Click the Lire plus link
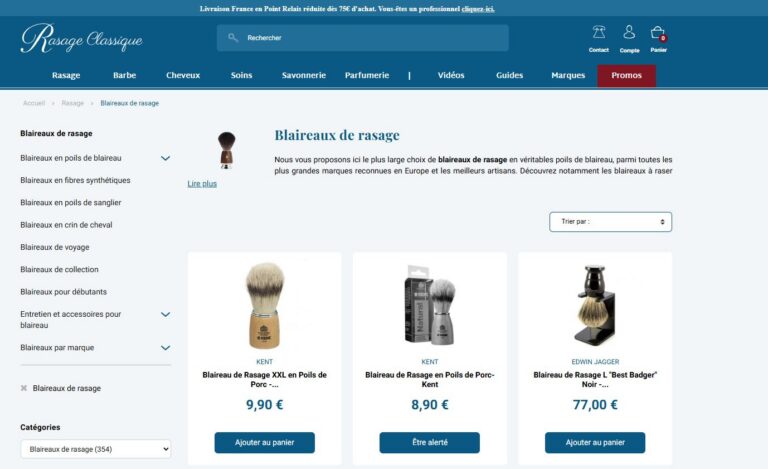768x469 pixels. (x=202, y=184)
